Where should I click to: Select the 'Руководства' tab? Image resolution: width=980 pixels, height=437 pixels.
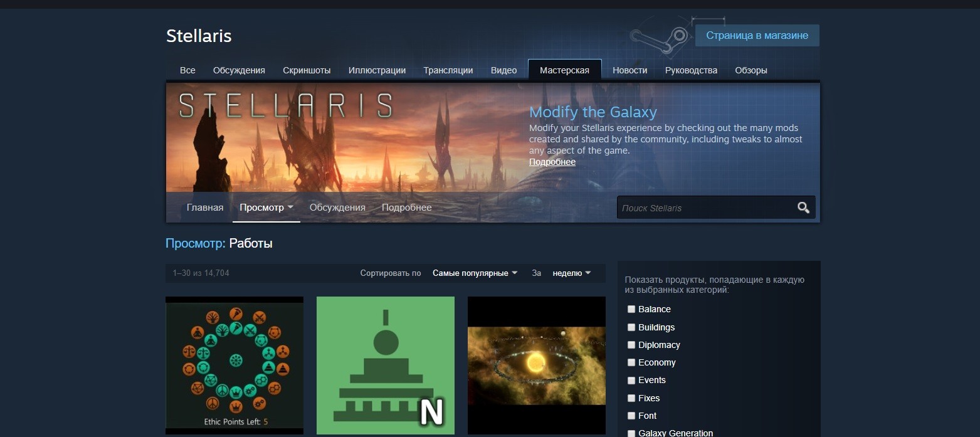(x=690, y=70)
